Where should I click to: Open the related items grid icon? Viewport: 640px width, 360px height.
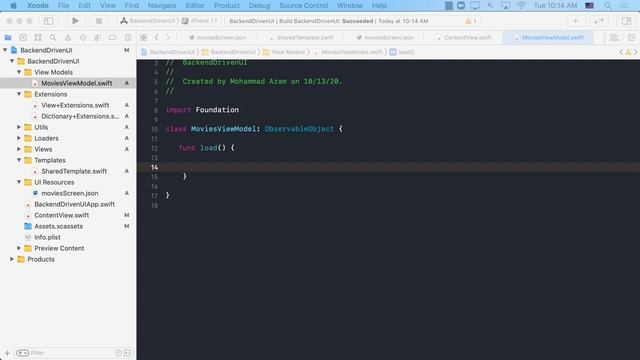tap(143, 38)
